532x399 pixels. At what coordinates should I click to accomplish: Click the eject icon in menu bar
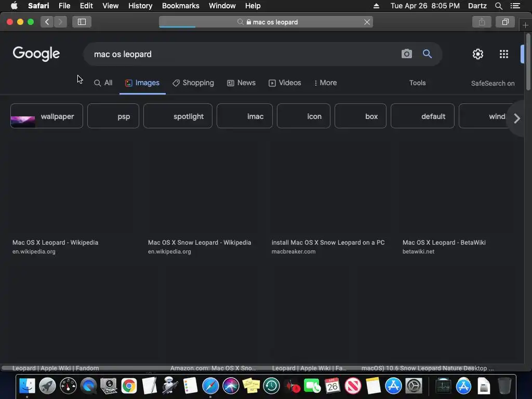[x=376, y=6]
